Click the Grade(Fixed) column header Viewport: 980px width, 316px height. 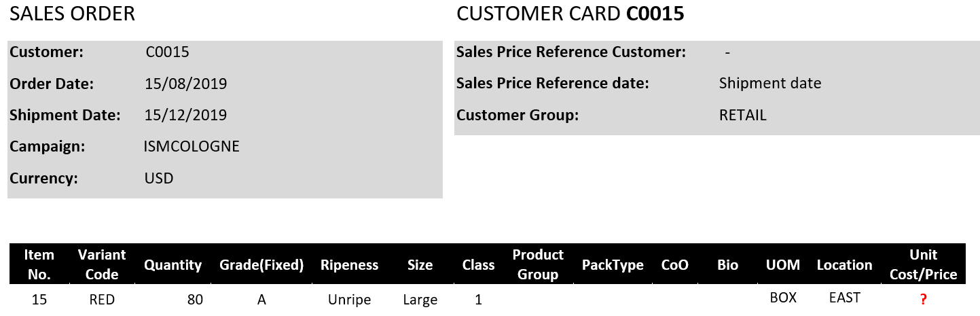(x=261, y=265)
